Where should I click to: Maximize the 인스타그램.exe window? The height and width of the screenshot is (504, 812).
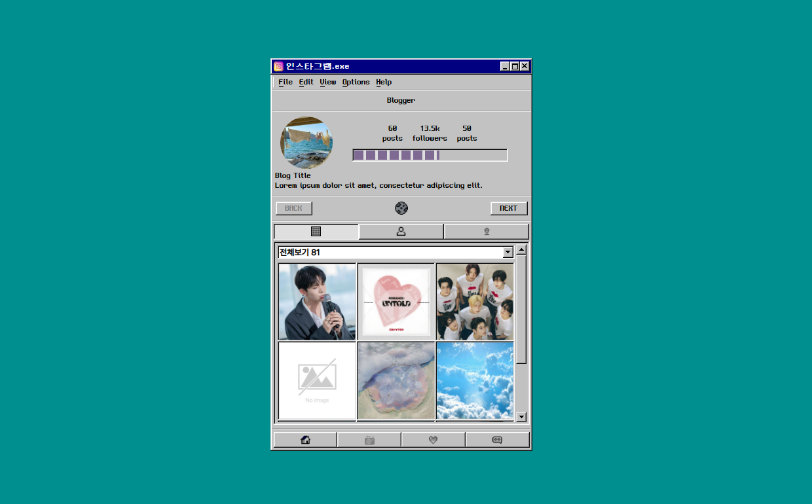point(515,66)
